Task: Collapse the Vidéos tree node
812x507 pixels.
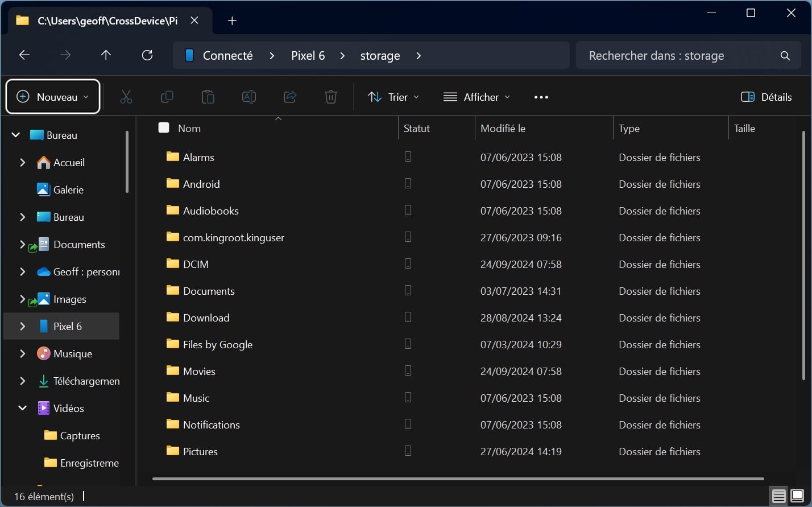Action: tap(23, 409)
